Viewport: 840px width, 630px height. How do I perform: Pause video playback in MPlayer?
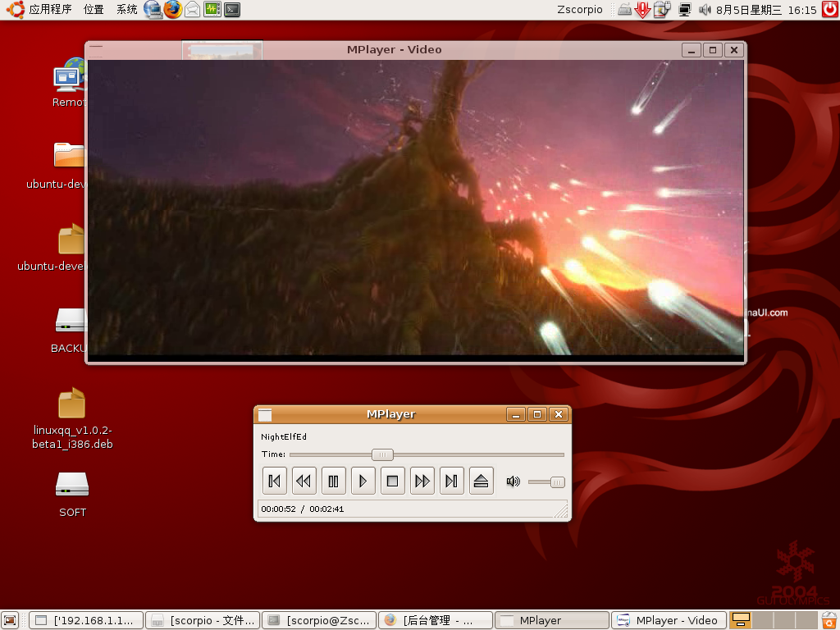[x=333, y=481]
